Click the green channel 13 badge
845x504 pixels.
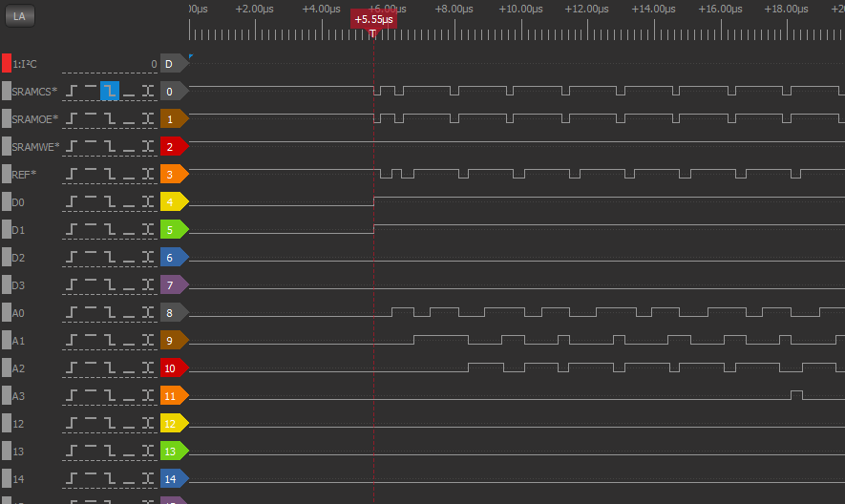(x=174, y=451)
